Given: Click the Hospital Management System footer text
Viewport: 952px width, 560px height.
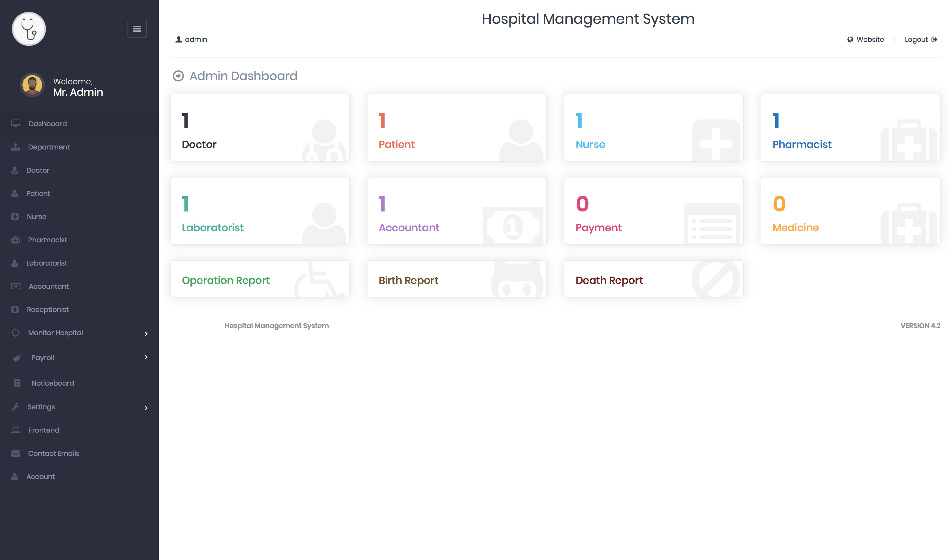Looking at the screenshot, I should (277, 326).
